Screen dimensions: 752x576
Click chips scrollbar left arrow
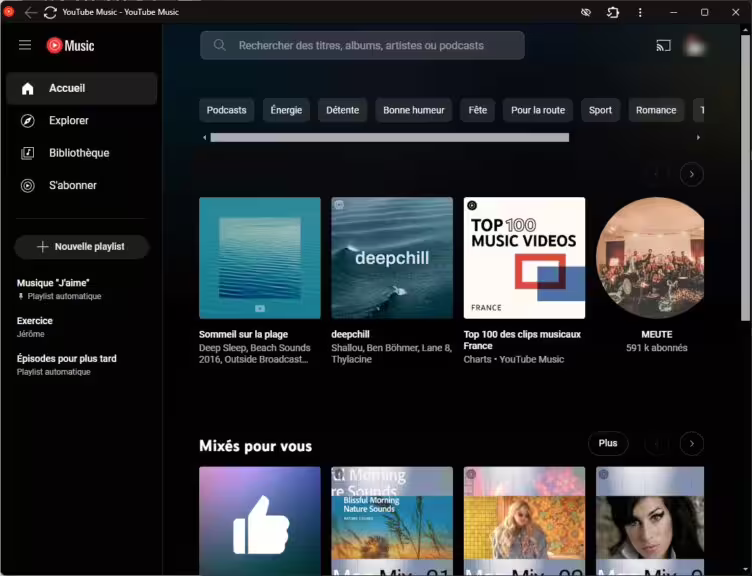205,138
